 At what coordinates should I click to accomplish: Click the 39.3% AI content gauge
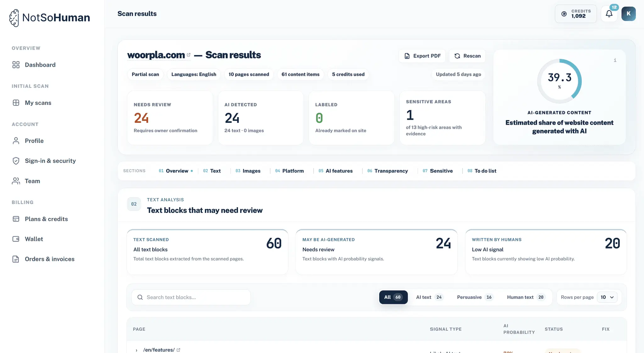click(x=559, y=81)
